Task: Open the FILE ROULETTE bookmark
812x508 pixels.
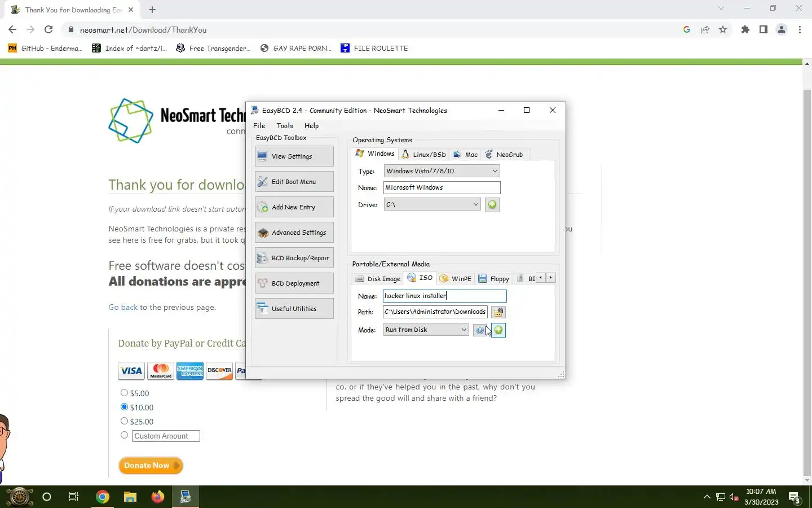Action: pos(374,49)
